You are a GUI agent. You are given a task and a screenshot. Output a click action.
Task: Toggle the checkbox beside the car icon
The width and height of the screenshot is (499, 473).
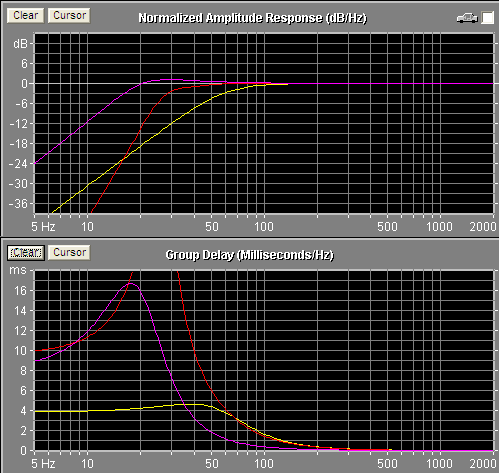point(487,18)
